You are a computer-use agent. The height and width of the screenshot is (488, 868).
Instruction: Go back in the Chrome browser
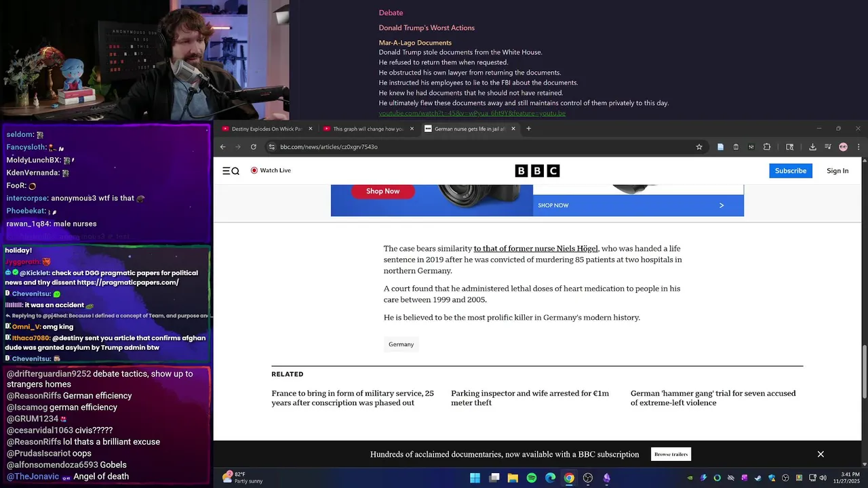coord(222,146)
